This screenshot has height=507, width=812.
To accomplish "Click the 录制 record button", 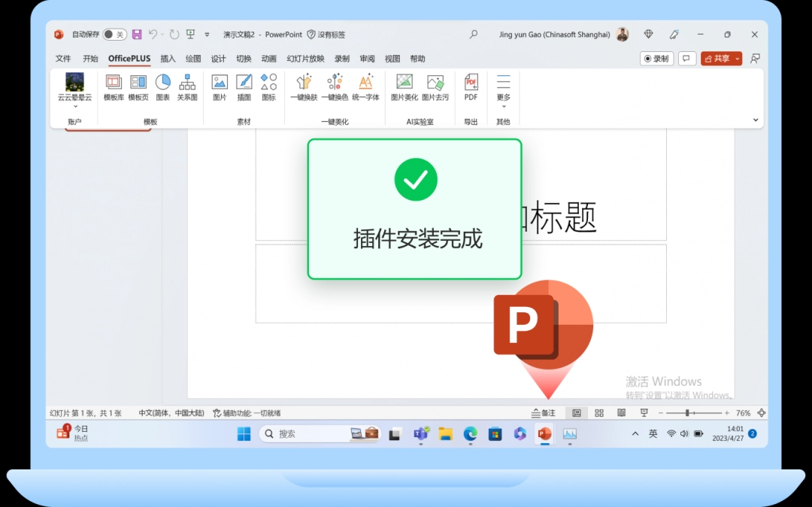I will click(x=656, y=58).
